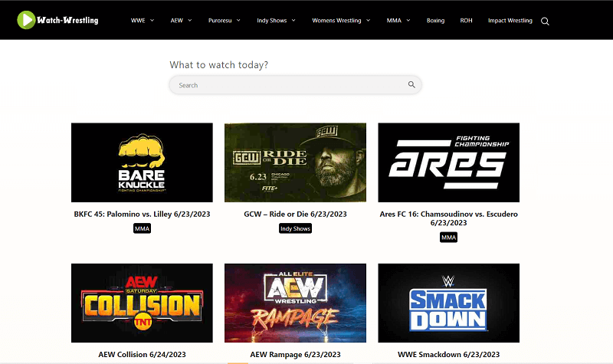Open the Bare Knuckle BKFC 45 thumbnail
Viewport: 613px width, 364px height.
[x=142, y=162]
